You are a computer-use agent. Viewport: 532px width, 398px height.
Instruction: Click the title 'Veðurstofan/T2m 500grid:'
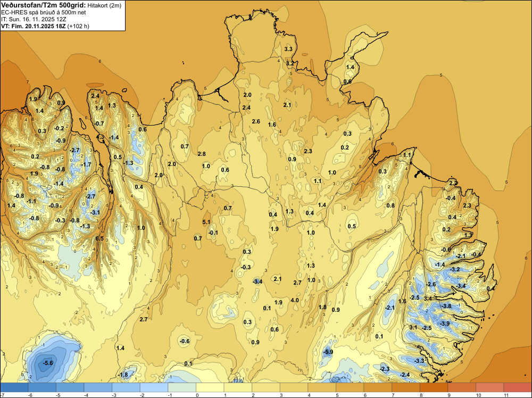44,5
